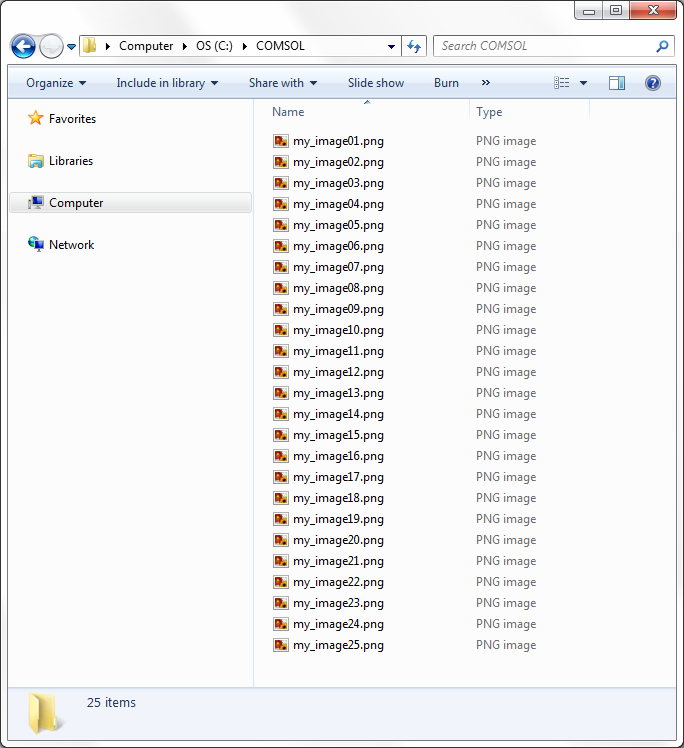The width and height of the screenshot is (684, 748).
Task: Select file name my_image10.png
Action: click(x=338, y=330)
